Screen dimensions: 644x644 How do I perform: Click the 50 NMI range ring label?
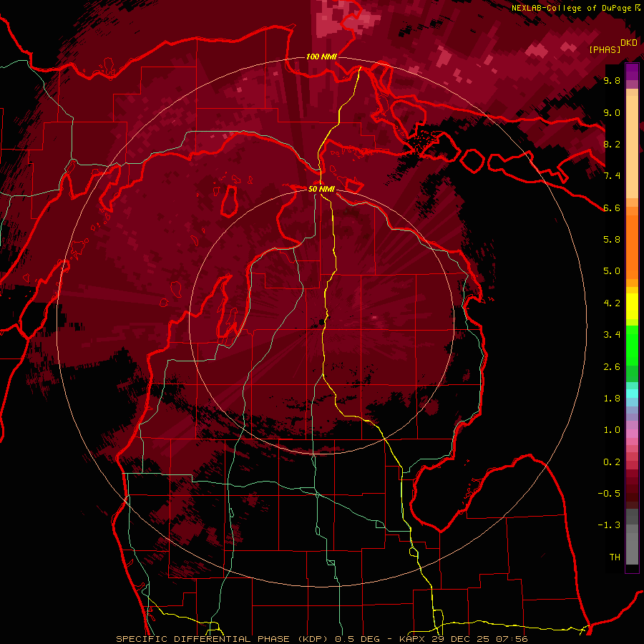pyautogui.click(x=321, y=190)
